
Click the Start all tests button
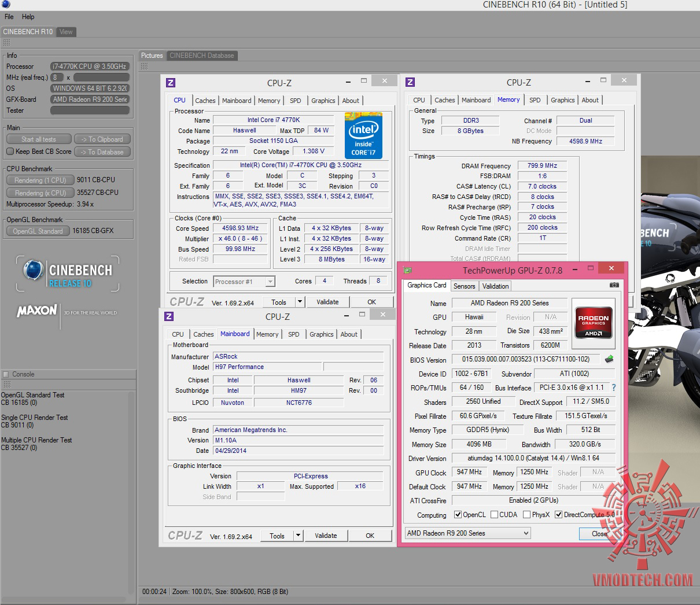click(x=39, y=139)
